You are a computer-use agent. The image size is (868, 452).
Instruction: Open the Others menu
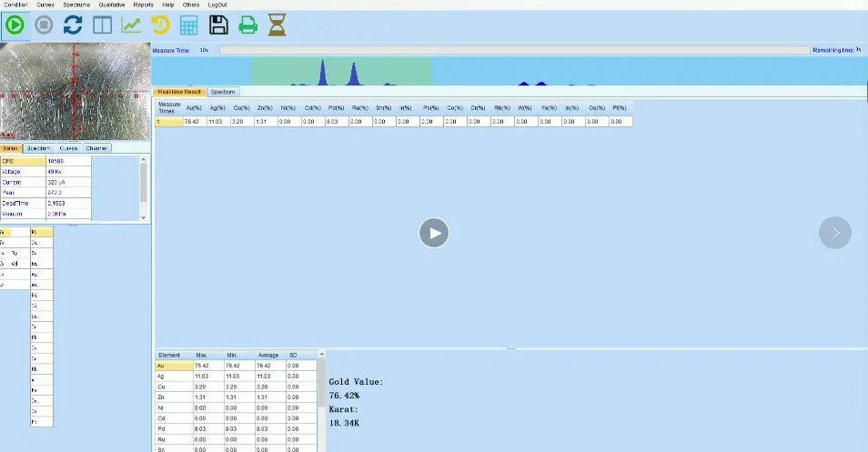tap(191, 5)
